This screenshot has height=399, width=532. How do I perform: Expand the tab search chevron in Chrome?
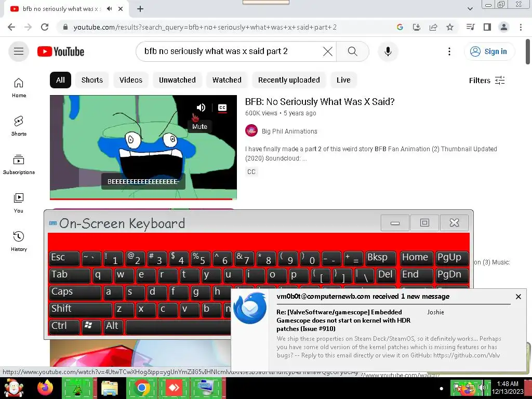click(470, 9)
